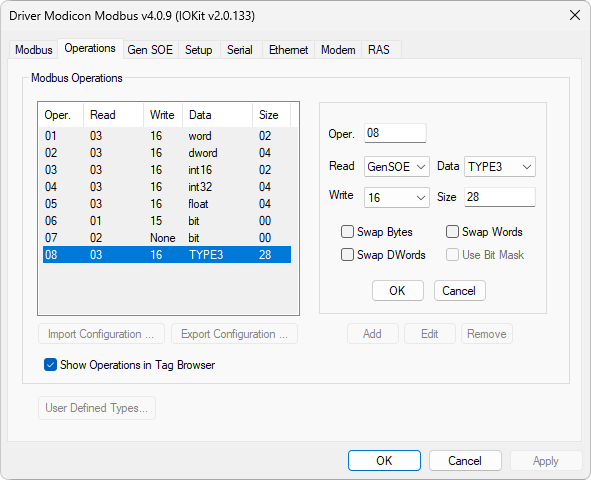The image size is (591, 480).
Task: Open the Serial tab
Action: coord(240,50)
